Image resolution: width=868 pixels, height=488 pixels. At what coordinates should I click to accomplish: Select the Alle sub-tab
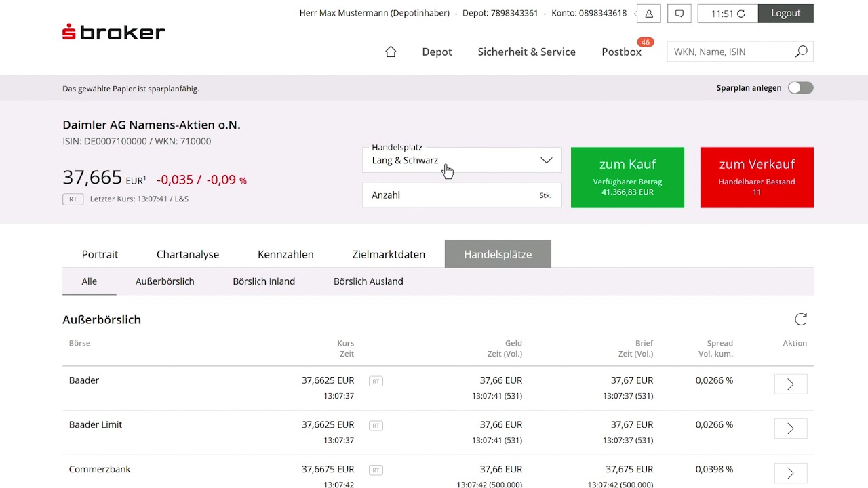(90, 281)
